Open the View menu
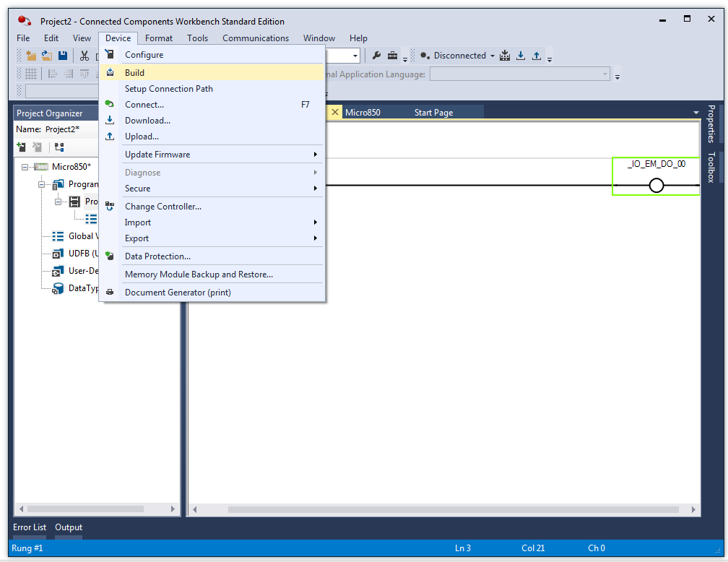 tap(82, 38)
